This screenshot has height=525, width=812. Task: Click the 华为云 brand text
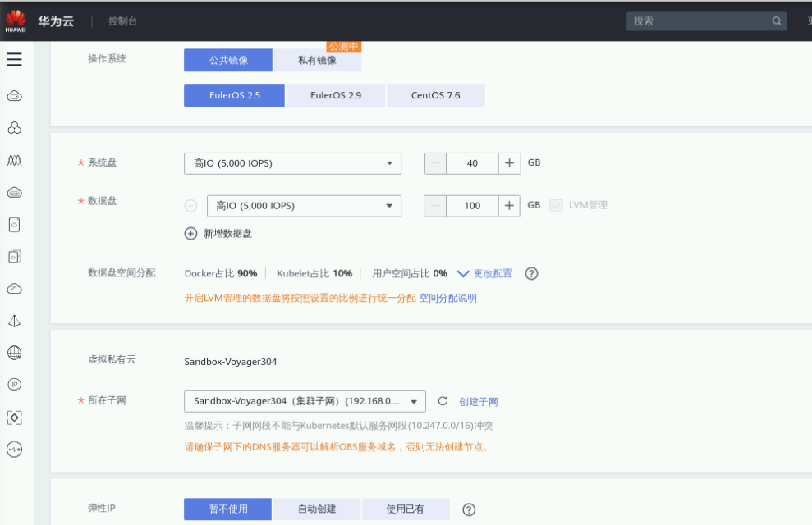[x=56, y=21]
